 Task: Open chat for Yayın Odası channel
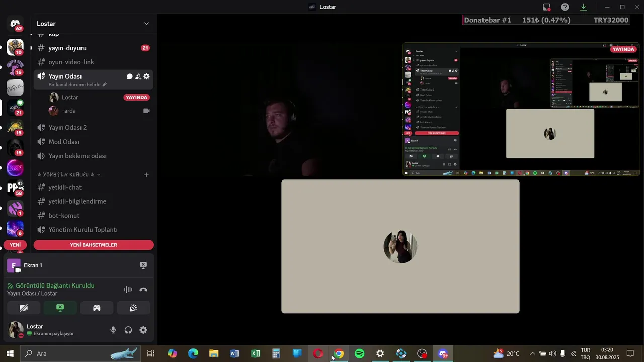click(x=129, y=76)
